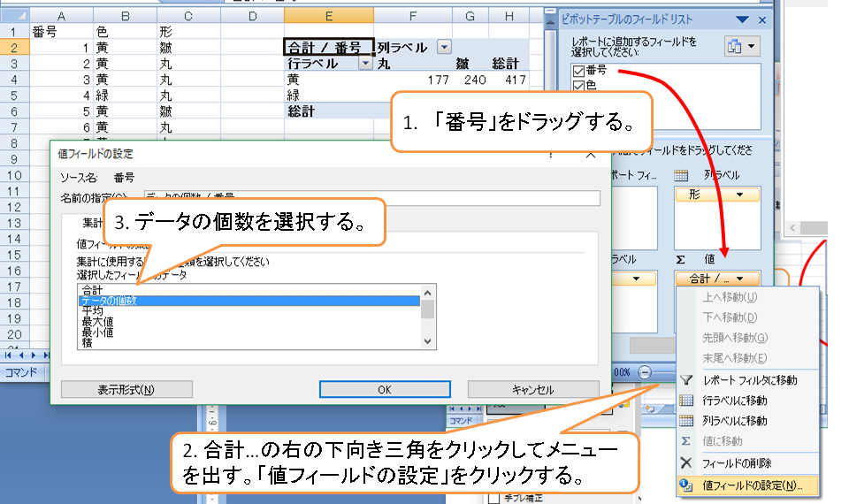Screen dimensions: 849x504
Task: Click the X icon for フィールドの削除
Action: click(686, 462)
